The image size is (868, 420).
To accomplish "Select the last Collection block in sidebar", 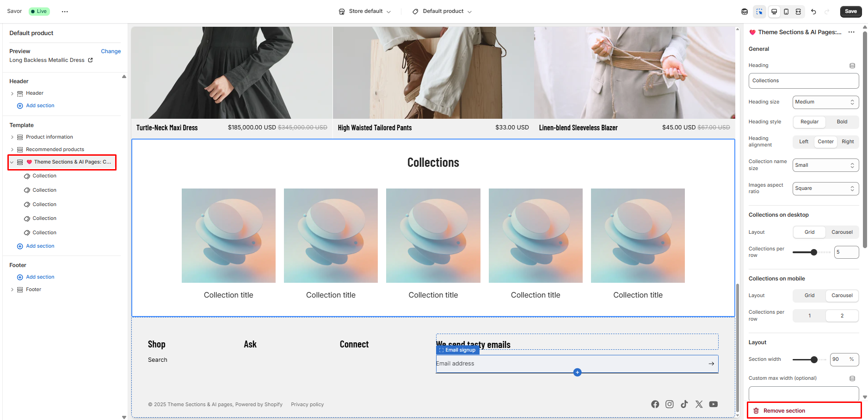I will [44, 233].
